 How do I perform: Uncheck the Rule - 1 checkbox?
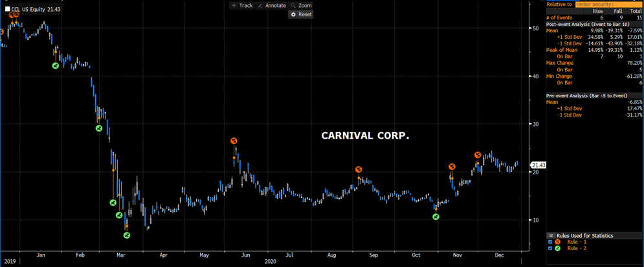550,242
